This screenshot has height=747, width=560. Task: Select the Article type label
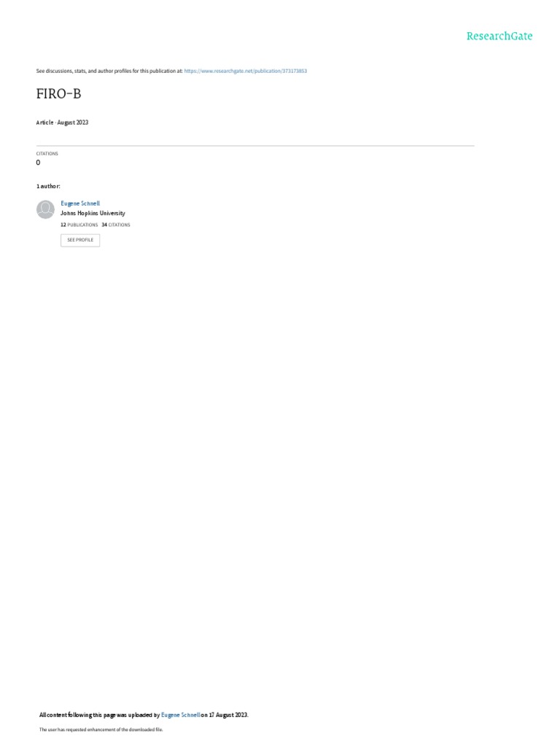[x=44, y=123]
